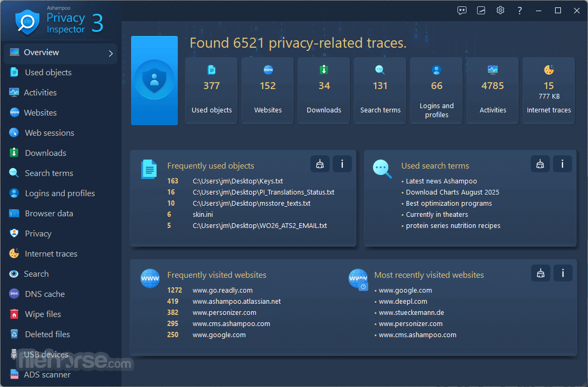Open USB devices in the sidebar
Screen dimensions: 588x387
tap(46, 355)
